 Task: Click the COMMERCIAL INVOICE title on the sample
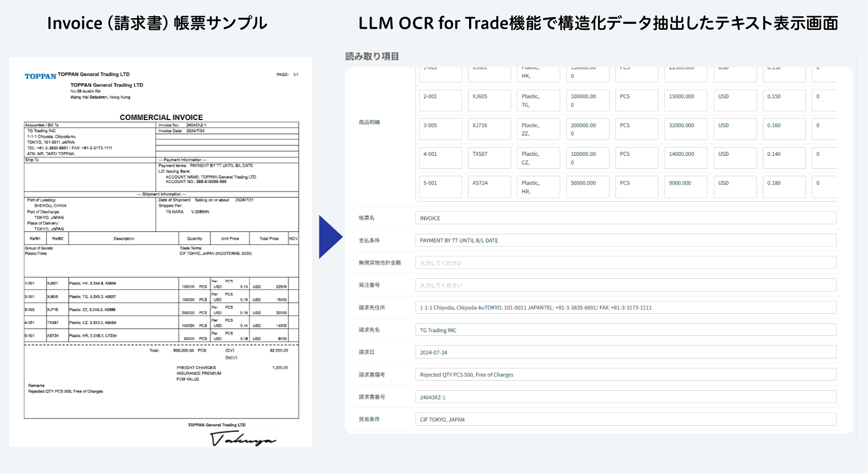coord(161,117)
